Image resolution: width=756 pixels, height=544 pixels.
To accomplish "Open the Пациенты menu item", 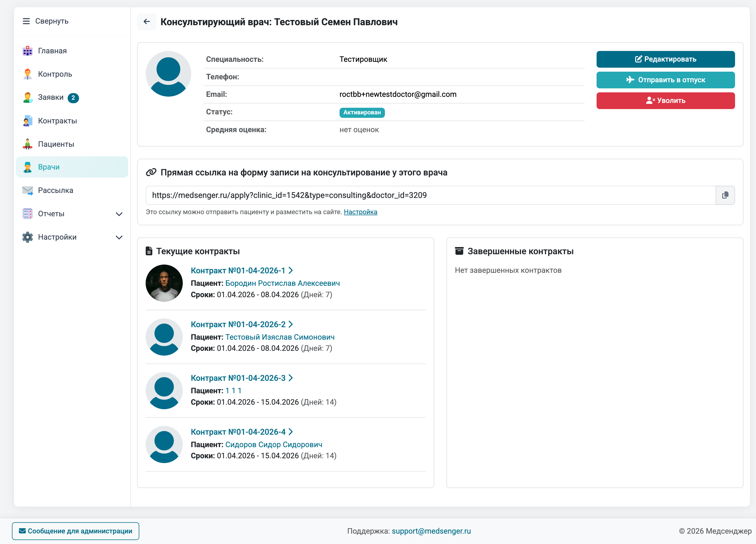I will click(x=72, y=144).
